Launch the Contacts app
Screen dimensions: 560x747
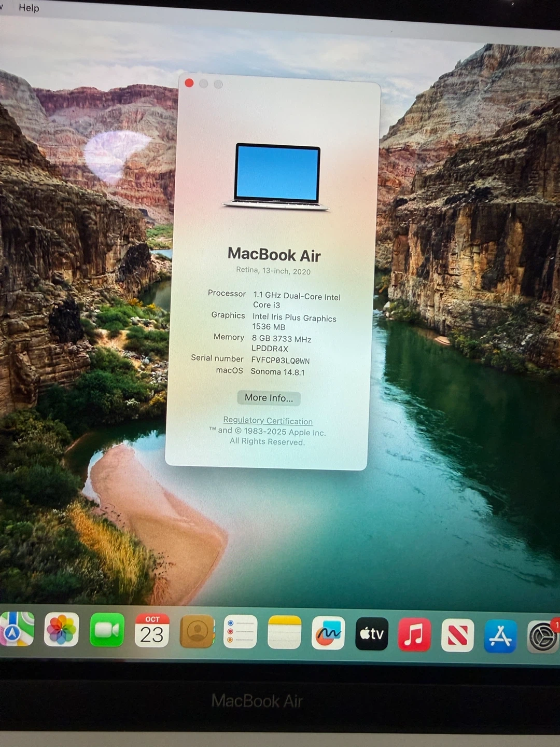click(197, 631)
